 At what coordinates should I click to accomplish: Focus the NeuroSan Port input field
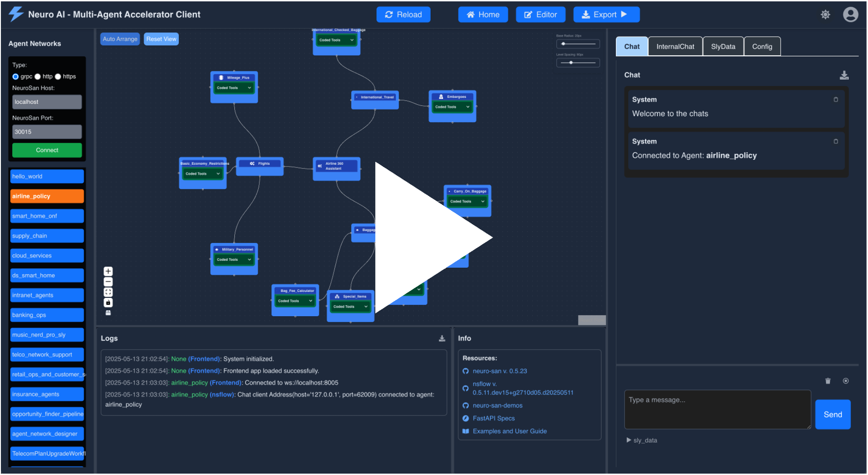point(47,132)
